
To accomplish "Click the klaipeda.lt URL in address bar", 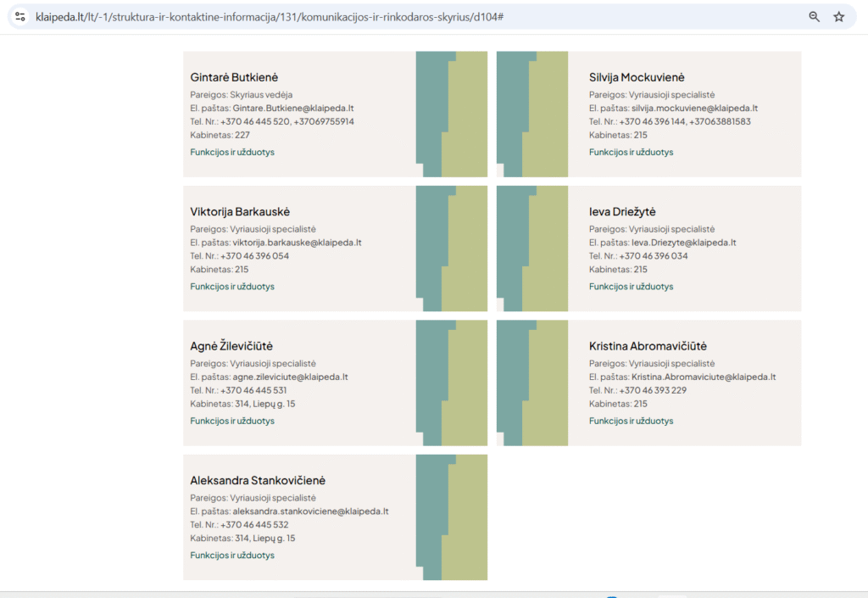I will (x=271, y=16).
